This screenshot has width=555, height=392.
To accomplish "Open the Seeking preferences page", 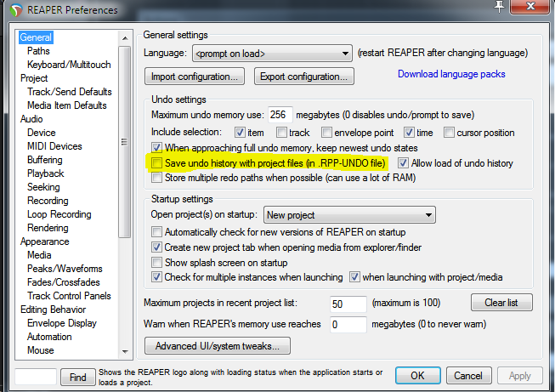I will 43,187.
